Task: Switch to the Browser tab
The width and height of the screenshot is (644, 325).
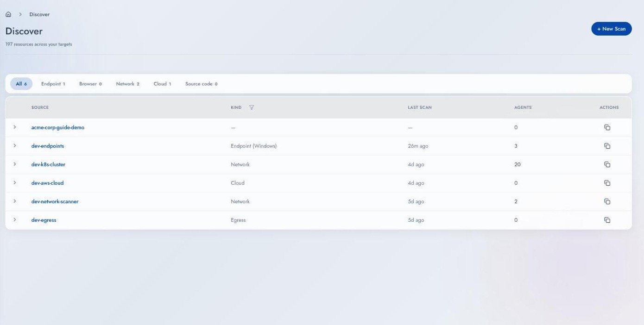Action: 90,84
